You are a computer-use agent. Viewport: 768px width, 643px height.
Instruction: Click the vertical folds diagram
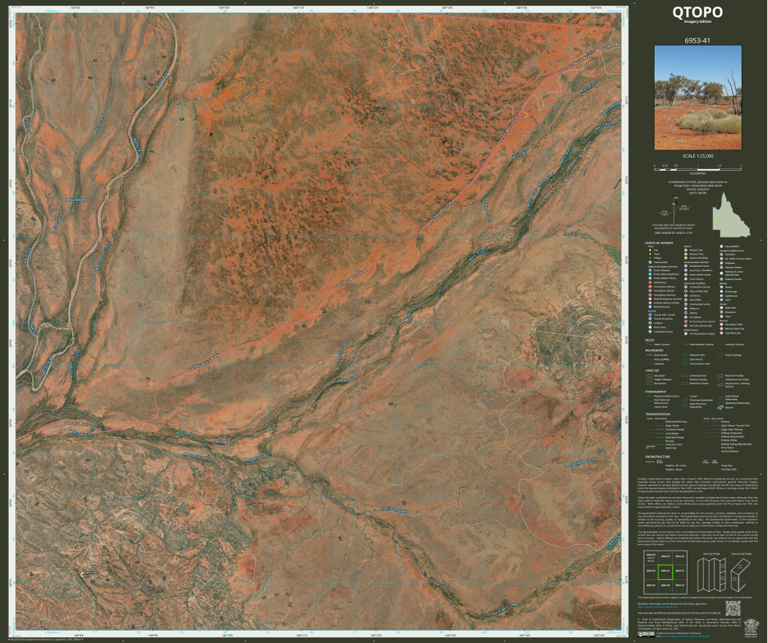click(712, 575)
